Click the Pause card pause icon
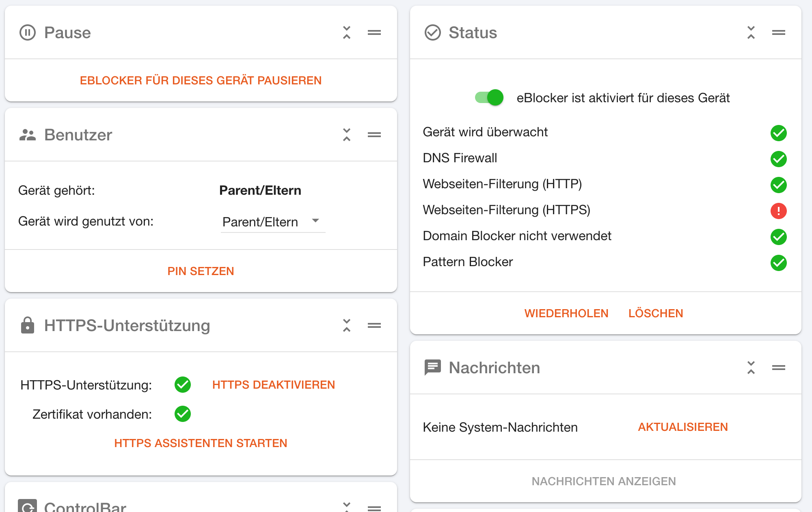 (x=28, y=32)
